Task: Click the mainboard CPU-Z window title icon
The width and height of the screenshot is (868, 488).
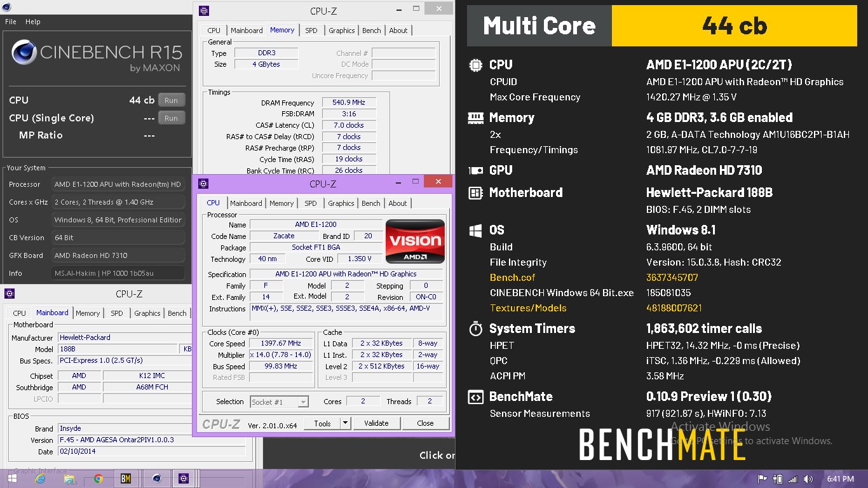Action: click(x=10, y=294)
